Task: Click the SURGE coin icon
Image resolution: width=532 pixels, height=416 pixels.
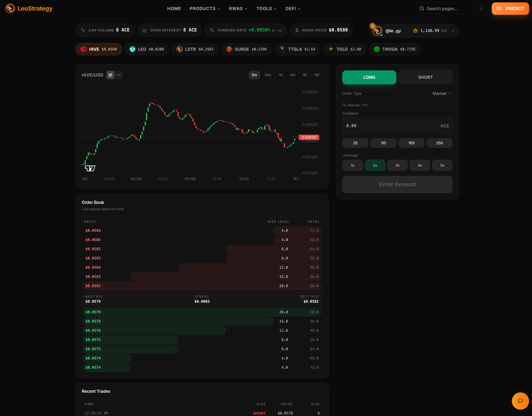Action: pyautogui.click(x=229, y=49)
